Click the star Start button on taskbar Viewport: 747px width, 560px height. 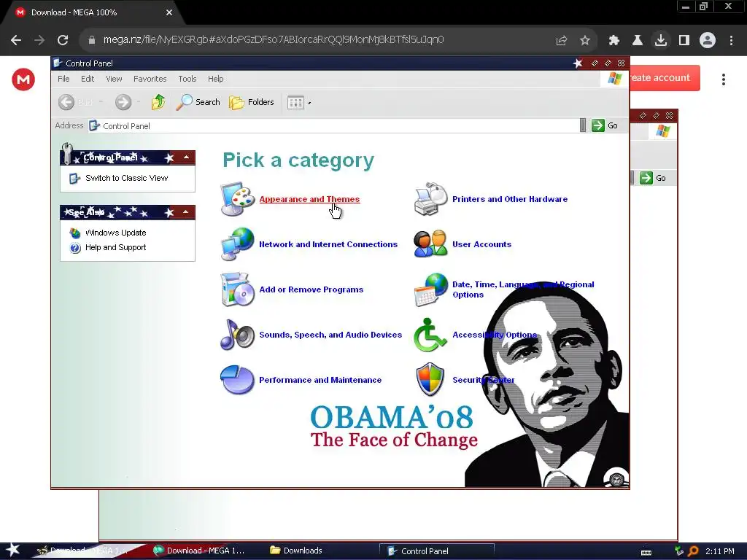pyautogui.click(x=12, y=551)
